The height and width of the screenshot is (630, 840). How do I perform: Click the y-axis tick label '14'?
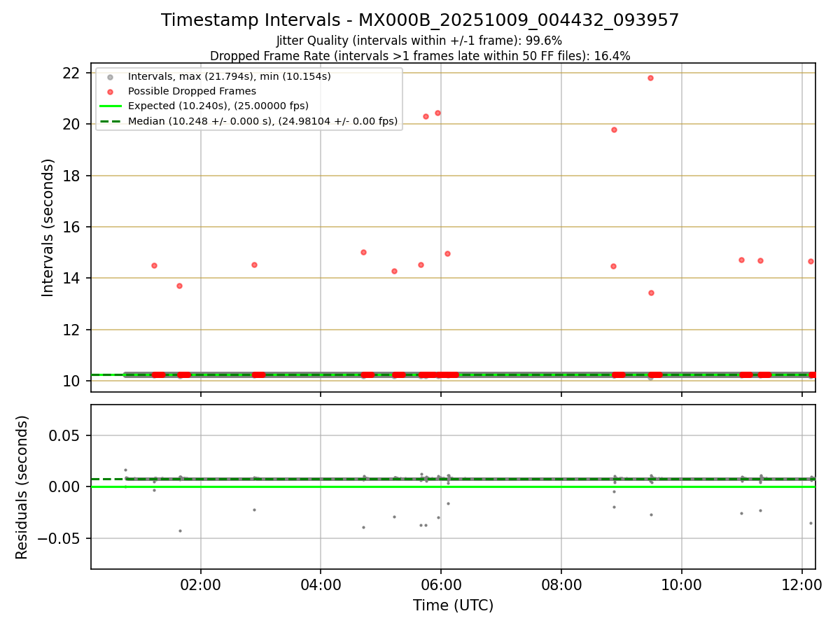point(72,279)
